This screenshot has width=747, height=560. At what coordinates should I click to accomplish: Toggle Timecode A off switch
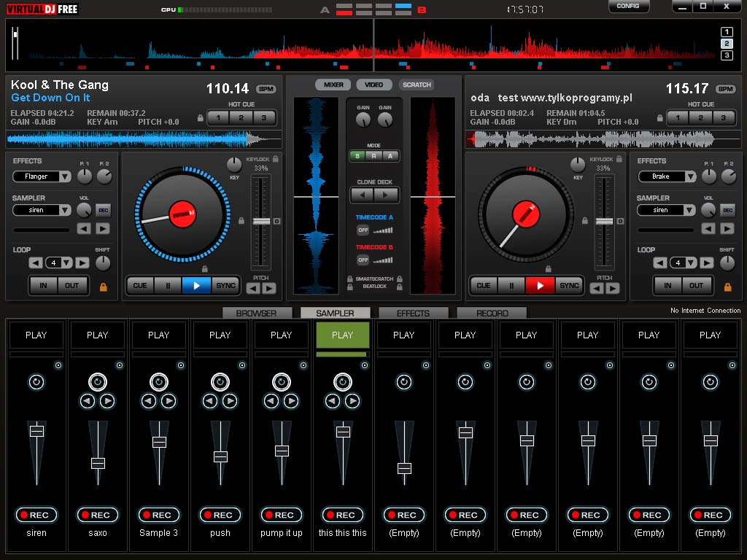pos(363,230)
